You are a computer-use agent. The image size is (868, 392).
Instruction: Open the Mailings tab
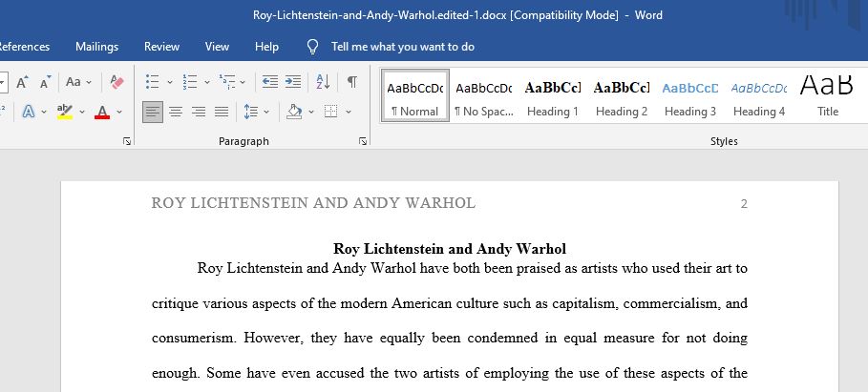pyautogui.click(x=96, y=47)
